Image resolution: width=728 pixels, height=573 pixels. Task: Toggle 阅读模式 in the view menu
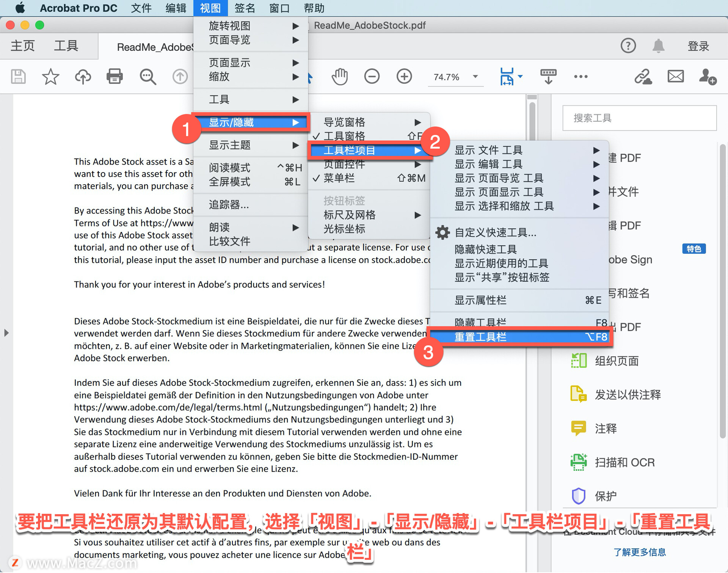tap(251, 167)
